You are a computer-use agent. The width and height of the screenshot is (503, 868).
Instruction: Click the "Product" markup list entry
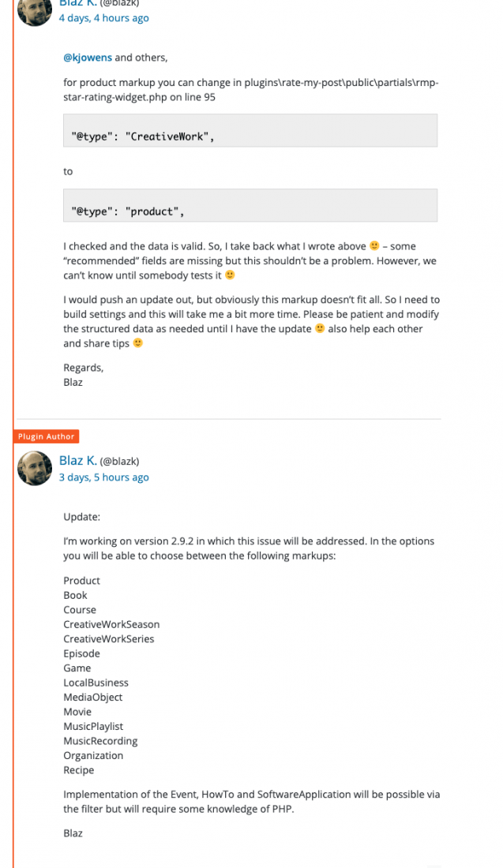(x=82, y=581)
